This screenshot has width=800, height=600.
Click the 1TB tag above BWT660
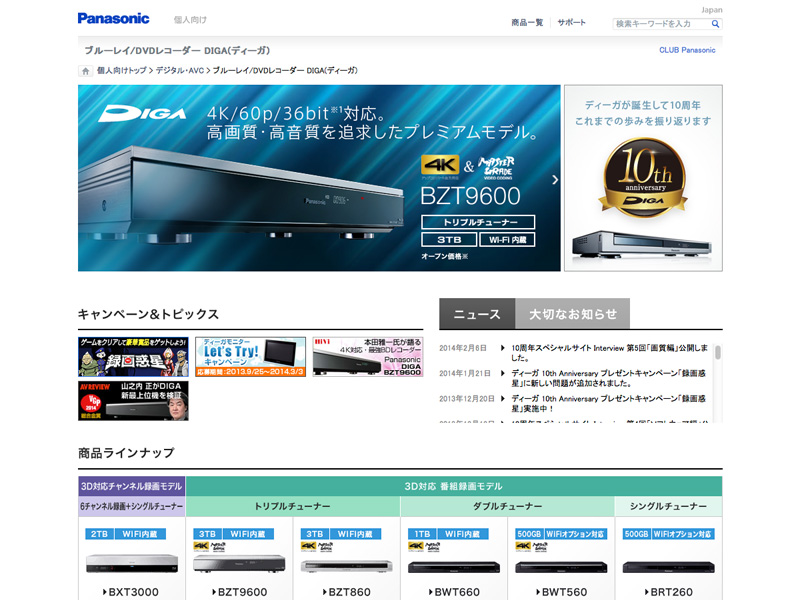tap(422, 534)
